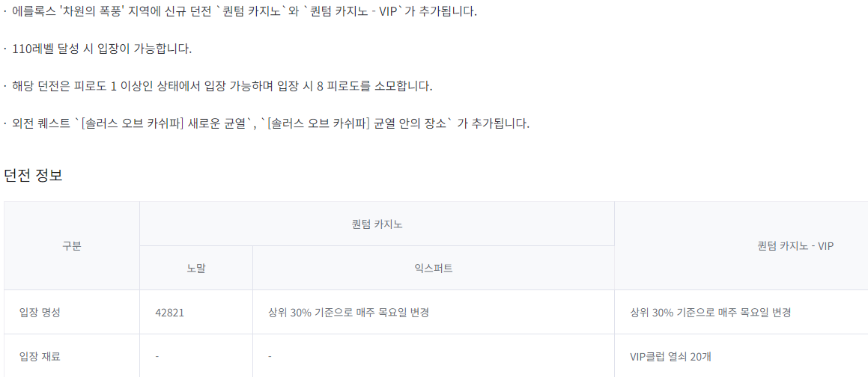Click the '노말' sub-column header
This screenshot has height=377, width=868.
click(196, 268)
